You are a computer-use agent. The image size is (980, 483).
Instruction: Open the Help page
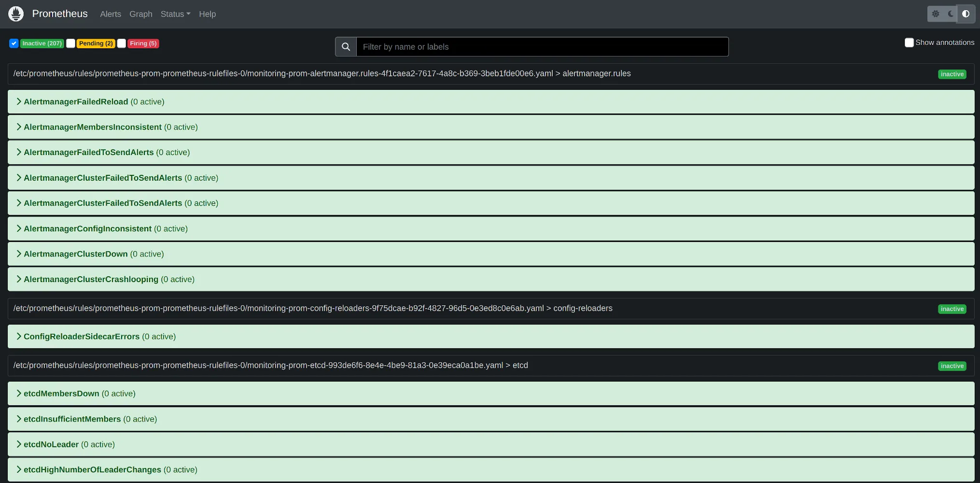point(207,14)
